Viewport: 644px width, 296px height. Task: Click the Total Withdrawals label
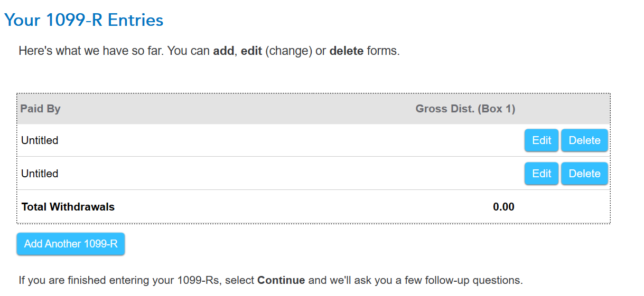(x=68, y=207)
